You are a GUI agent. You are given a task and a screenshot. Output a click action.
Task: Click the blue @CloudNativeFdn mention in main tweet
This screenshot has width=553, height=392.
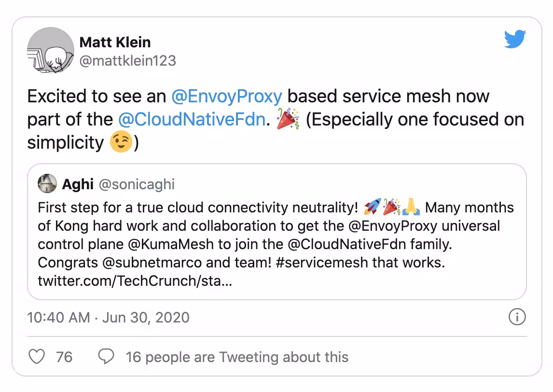191,119
